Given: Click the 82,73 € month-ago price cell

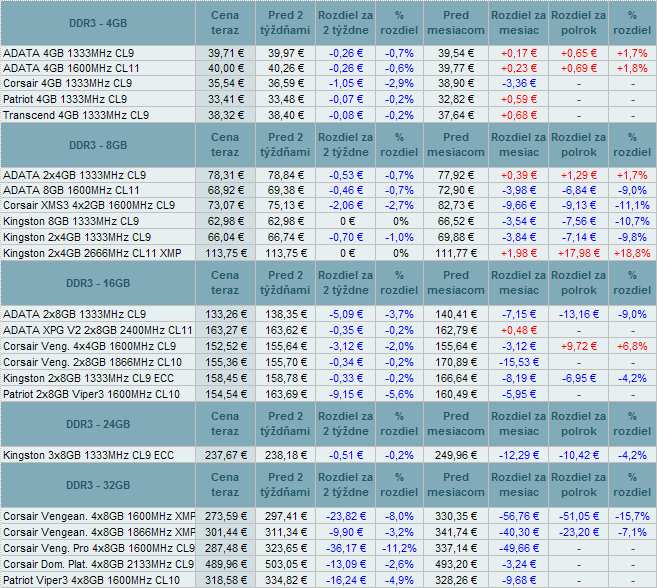Looking at the screenshot, I should (456, 205).
